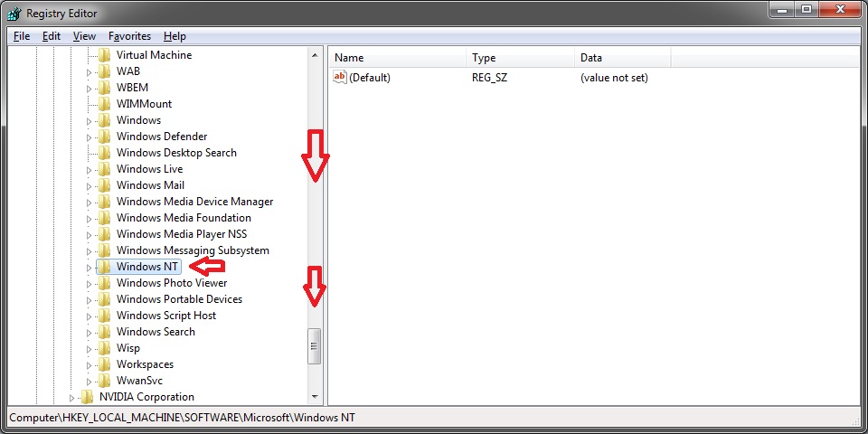Screen dimensions: 868x434
Task: Click the REG_SZ type cell
Action: pyautogui.click(x=489, y=78)
